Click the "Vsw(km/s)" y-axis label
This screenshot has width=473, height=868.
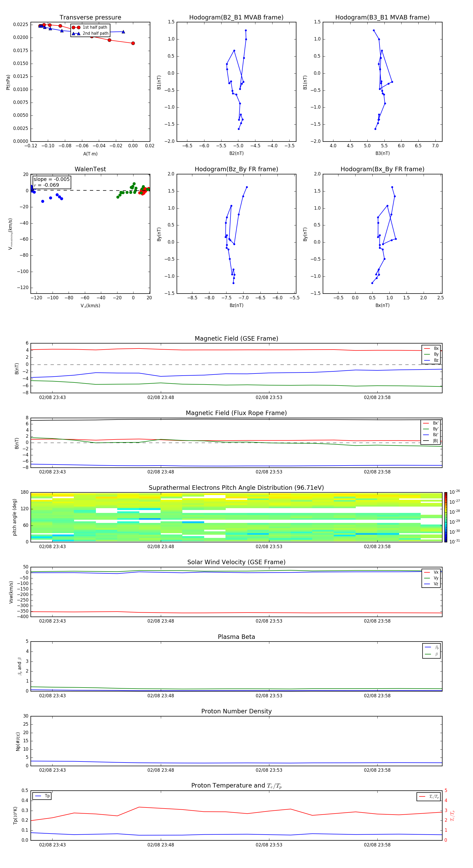[11, 592]
